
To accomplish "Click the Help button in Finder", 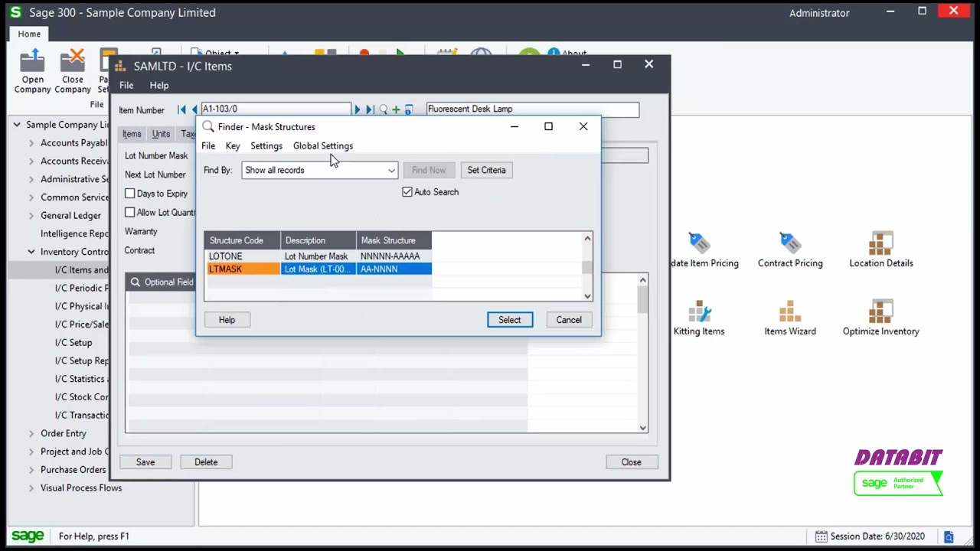I will coord(227,320).
